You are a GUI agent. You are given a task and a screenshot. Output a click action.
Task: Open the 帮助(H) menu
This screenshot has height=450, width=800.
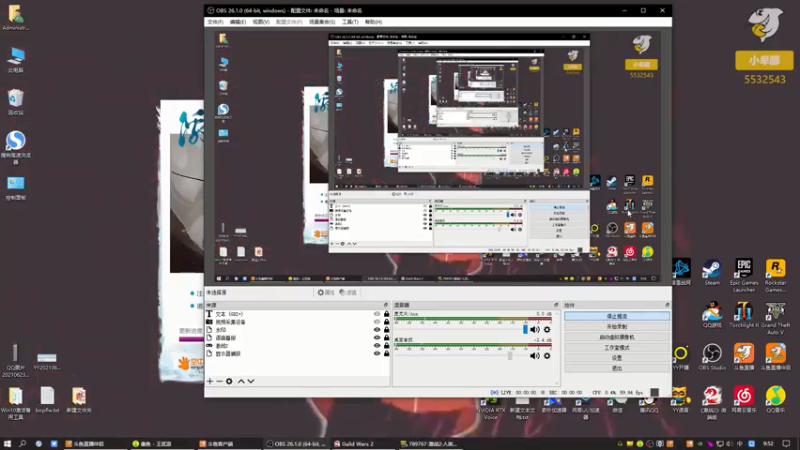pos(373,22)
